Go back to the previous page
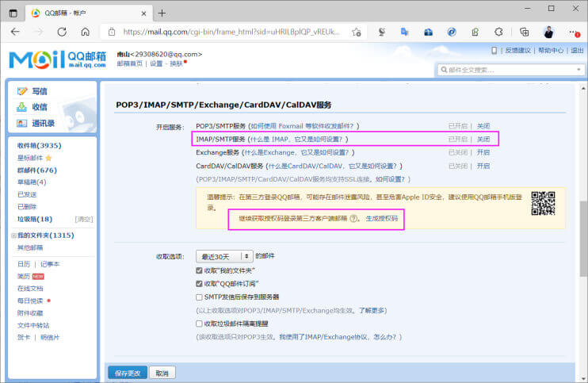This screenshot has height=383, width=588. click(x=15, y=32)
